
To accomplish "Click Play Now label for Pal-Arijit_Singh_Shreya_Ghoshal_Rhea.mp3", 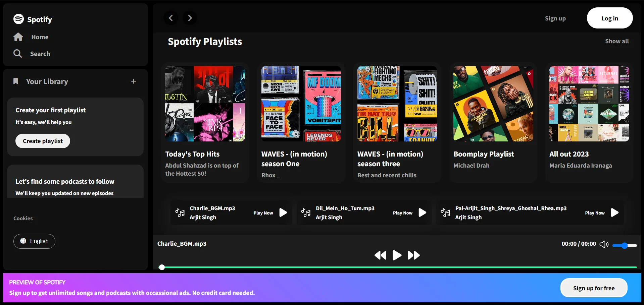I will click(x=595, y=213).
